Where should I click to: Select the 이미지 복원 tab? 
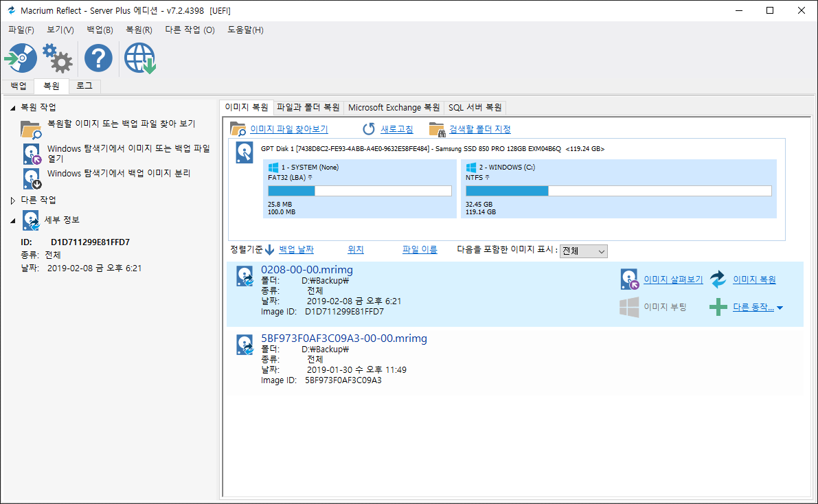[x=247, y=108]
